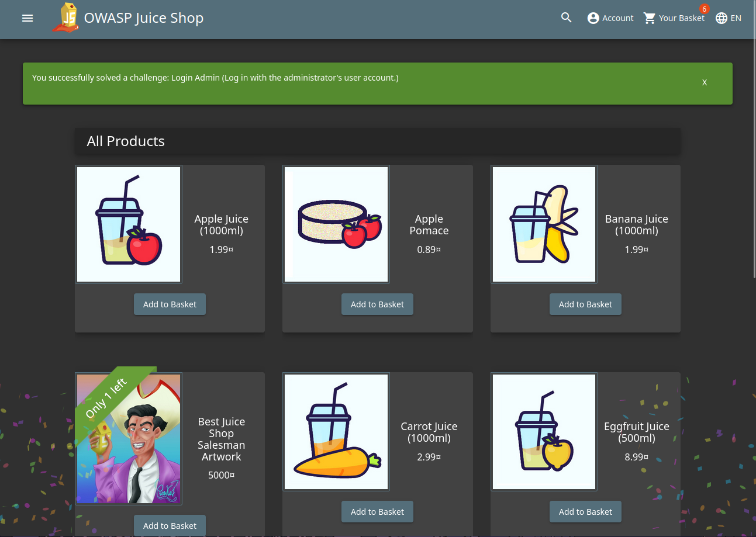Add Apple Pomace to basket

pyautogui.click(x=377, y=304)
